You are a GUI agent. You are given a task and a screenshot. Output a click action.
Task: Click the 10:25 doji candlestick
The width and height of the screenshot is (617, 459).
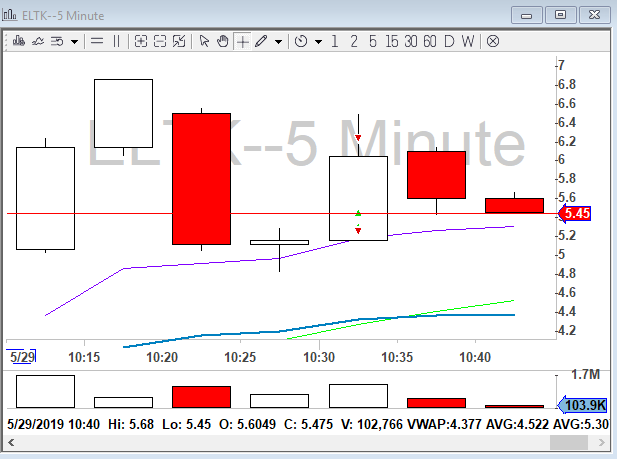pyautogui.click(x=279, y=242)
